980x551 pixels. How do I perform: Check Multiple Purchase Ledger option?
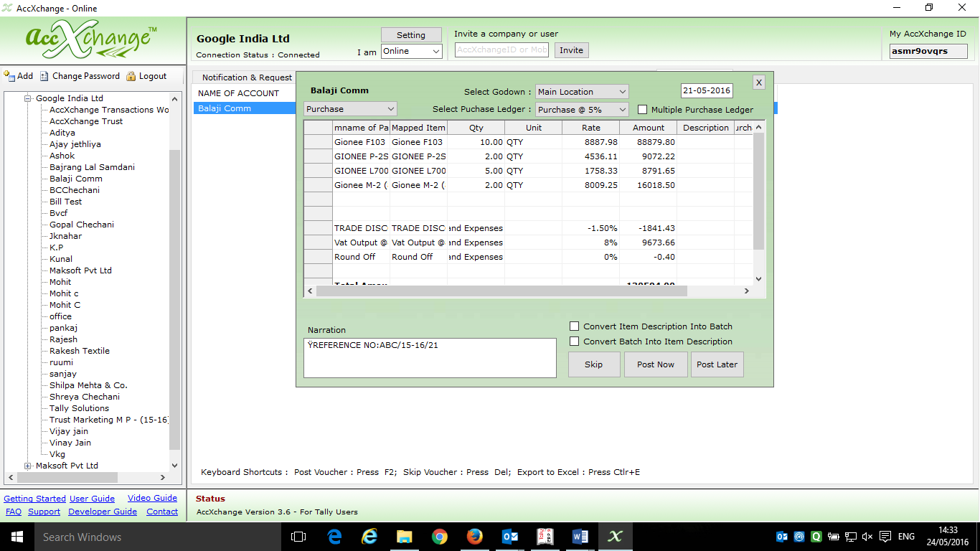(642, 110)
